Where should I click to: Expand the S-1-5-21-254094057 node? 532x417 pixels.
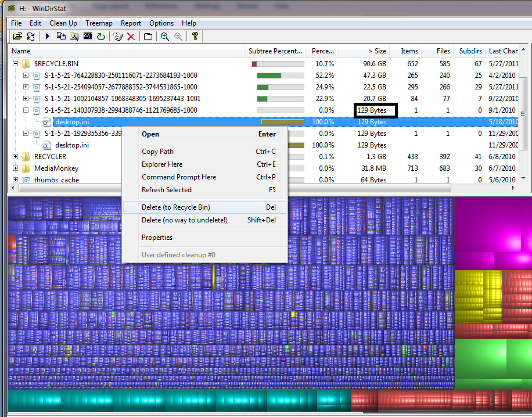(26, 87)
